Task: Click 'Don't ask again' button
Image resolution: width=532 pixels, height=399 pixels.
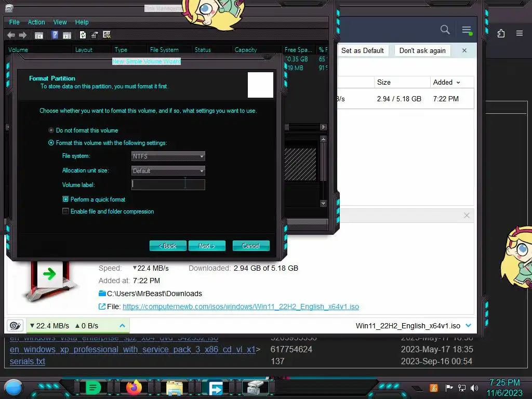Action: pyautogui.click(x=422, y=50)
